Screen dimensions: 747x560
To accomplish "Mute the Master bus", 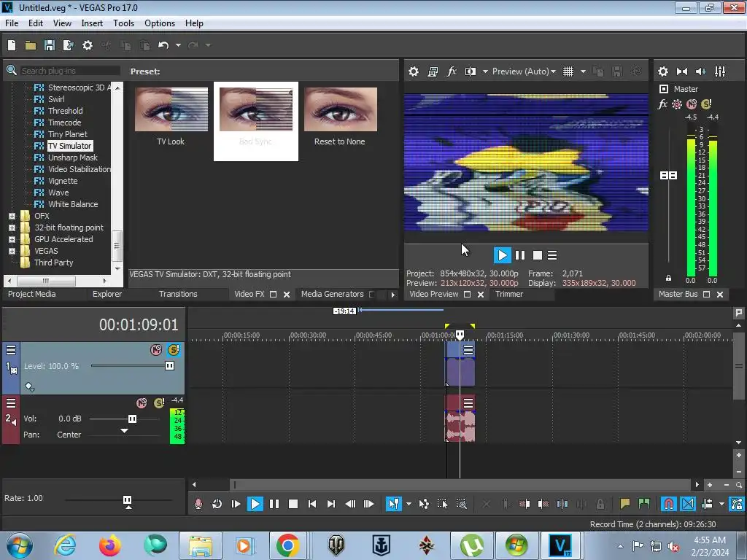I will coord(692,104).
